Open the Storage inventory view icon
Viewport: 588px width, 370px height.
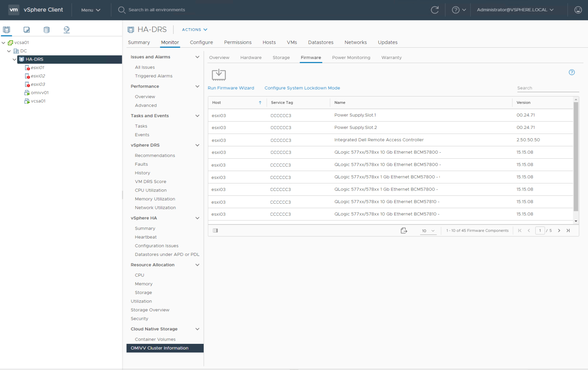pyautogui.click(x=47, y=30)
